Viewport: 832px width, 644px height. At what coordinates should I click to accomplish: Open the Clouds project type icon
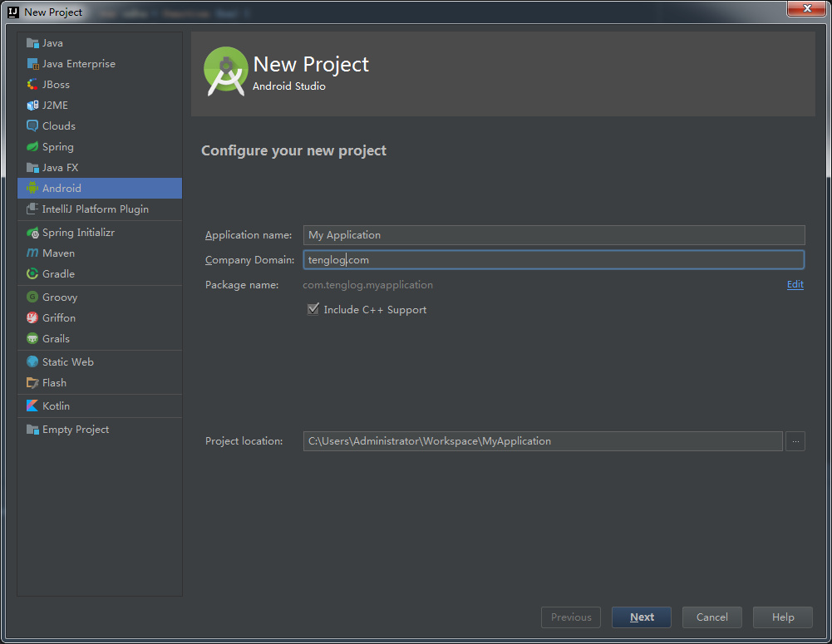tap(32, 125)
